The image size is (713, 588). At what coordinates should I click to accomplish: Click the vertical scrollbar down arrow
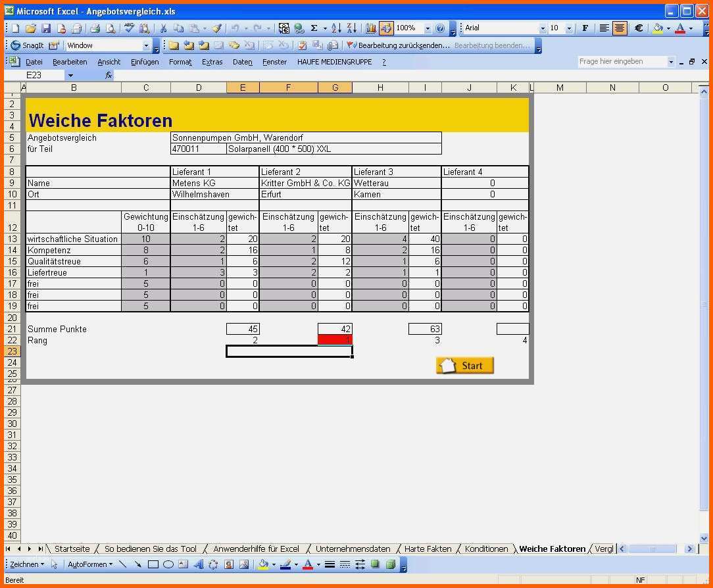[x=703, y=539]
